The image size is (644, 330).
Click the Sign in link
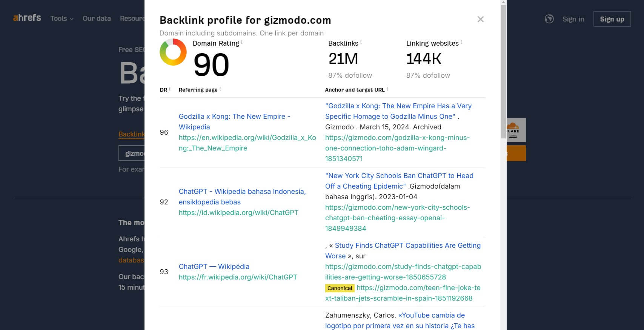(573, 19)
